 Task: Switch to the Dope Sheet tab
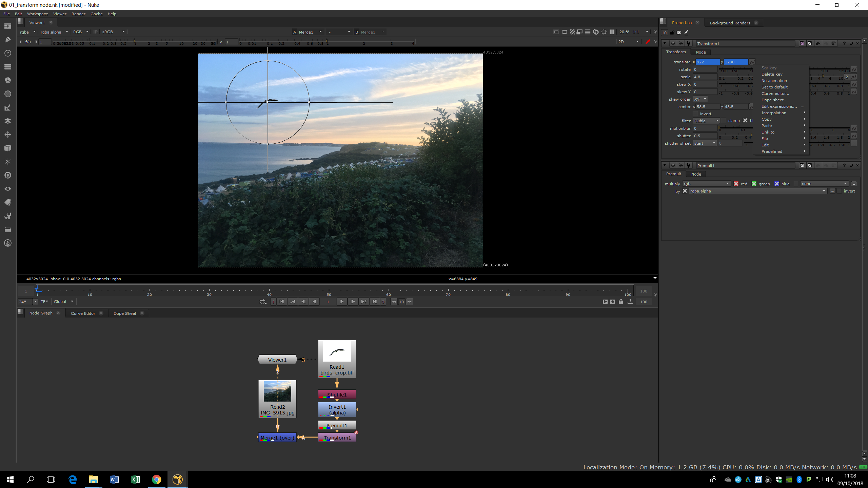tap(125, 313)
